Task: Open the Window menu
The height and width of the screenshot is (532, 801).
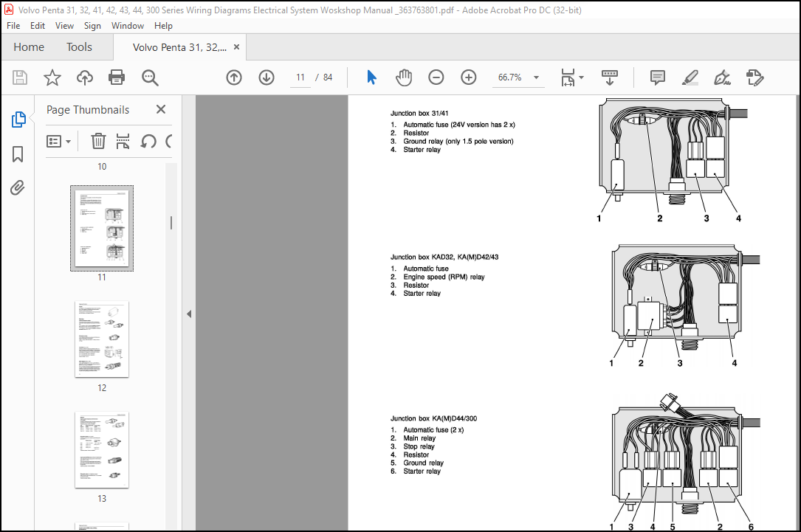Action: tap(128, 26)
